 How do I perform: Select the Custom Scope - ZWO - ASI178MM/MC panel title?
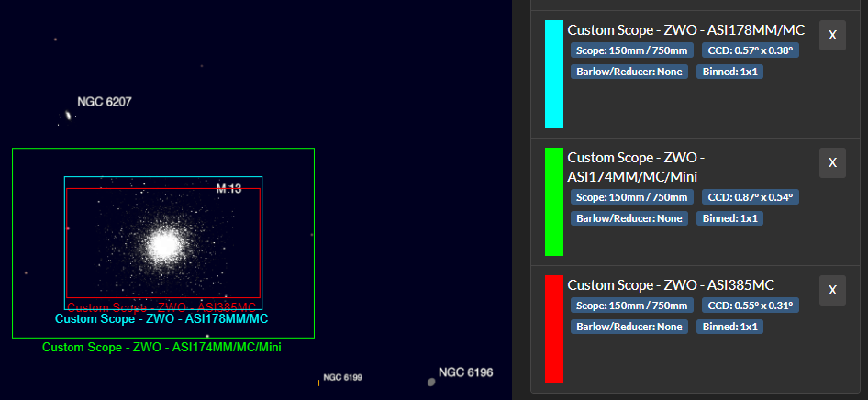coord(685,30)
